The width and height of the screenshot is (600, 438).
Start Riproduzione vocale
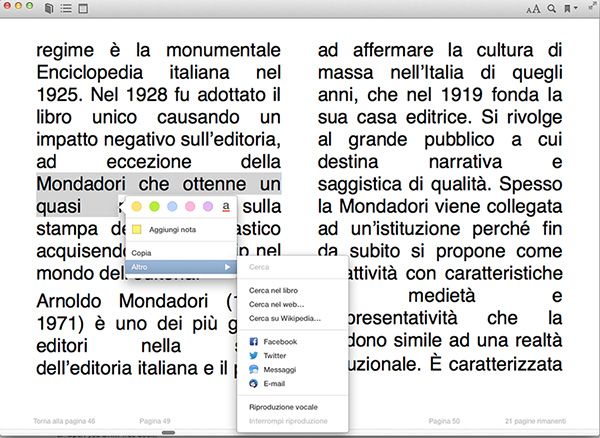coord(283,407)
